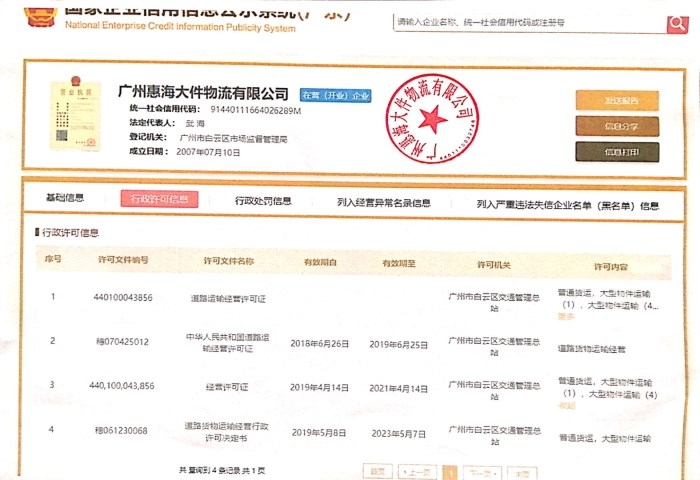The image size is (700, 480).
Task: Click the 在营(开业)企业 status badge
Action: 335,96
